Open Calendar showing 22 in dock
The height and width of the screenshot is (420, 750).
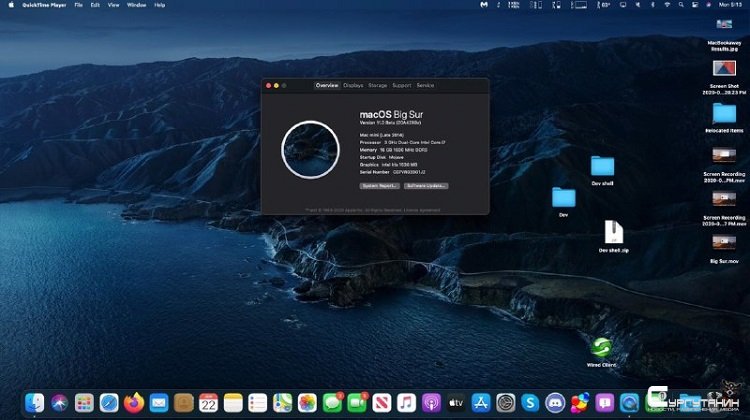[208, 403]
